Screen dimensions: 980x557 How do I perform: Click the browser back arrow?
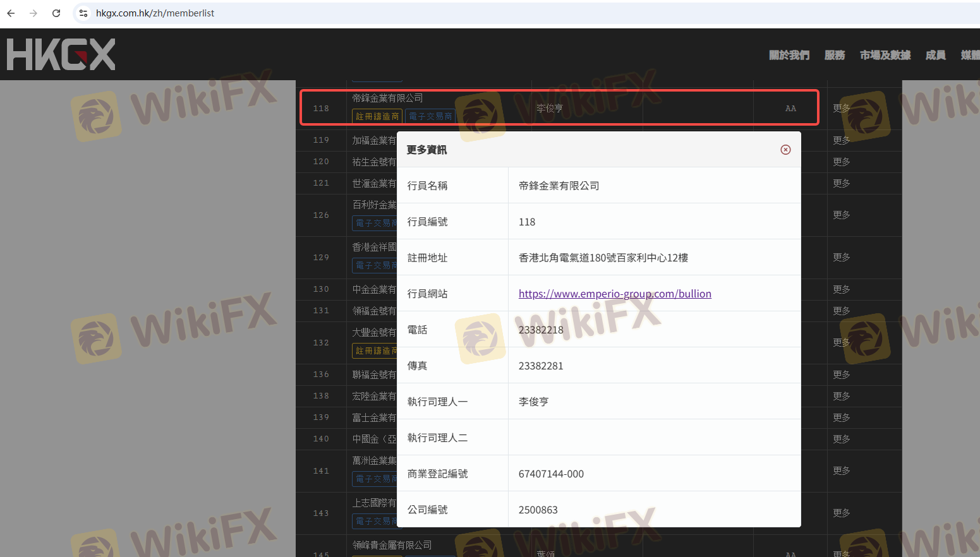click(11, 13)
